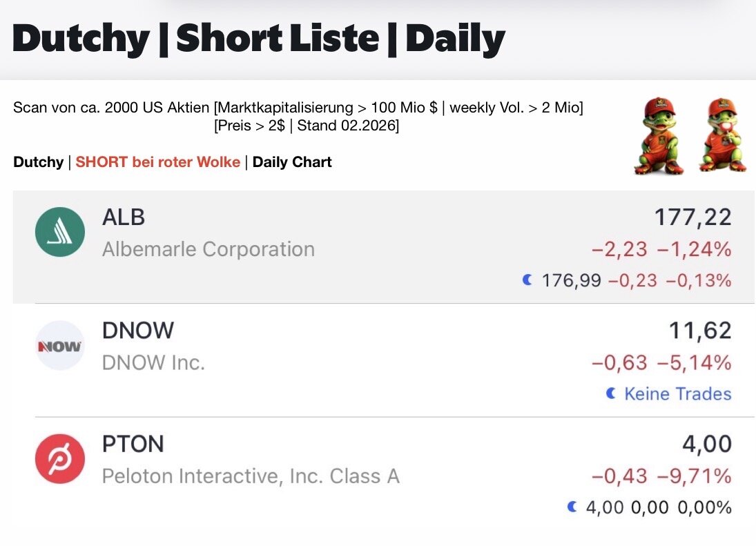Click the left frog mascot image
756x546 pixels.
pos(659,136)
